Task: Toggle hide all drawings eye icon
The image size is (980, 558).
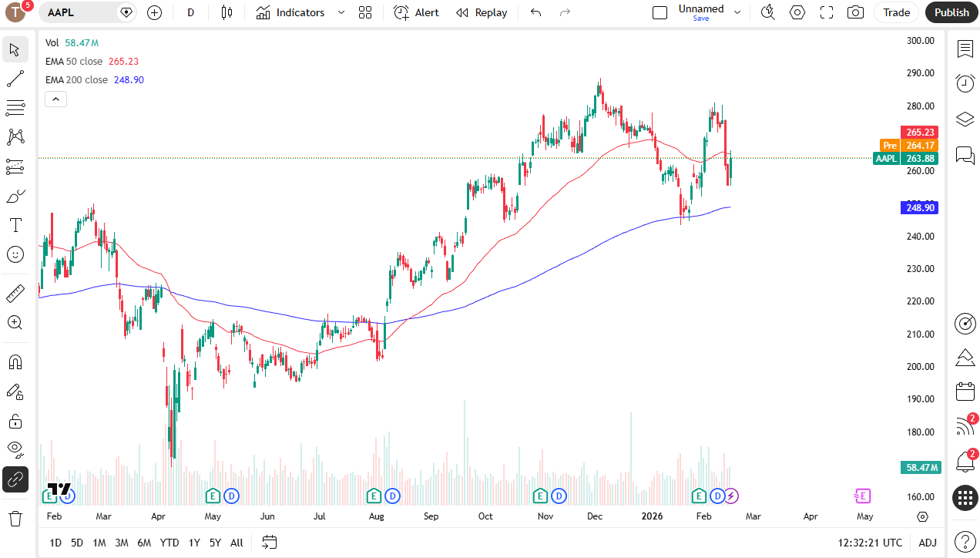Action: pyautogui.click(x=15, y=450)
